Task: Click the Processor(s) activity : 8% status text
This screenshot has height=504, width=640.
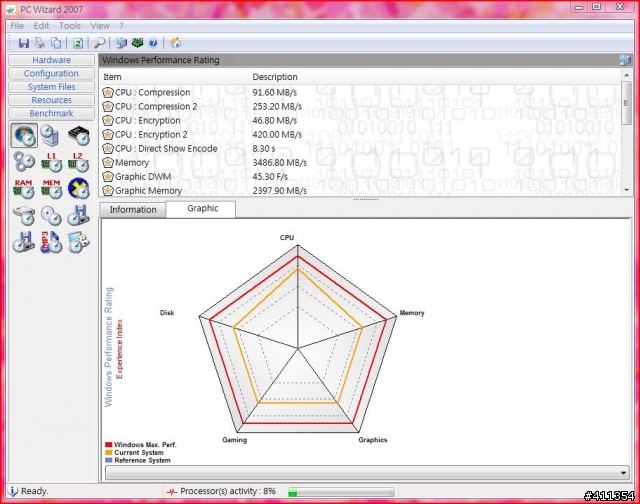Action: pyautogui.click(x=228, y=491)
